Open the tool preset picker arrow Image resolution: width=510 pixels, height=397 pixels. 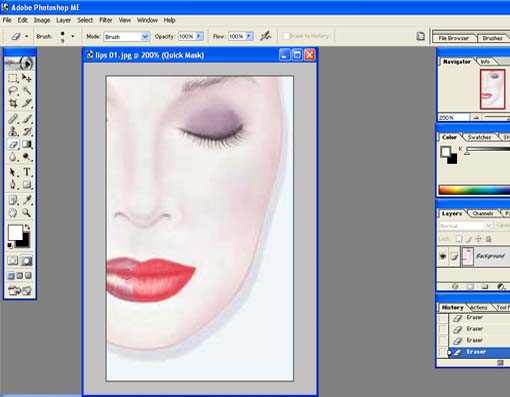pos(27,36)
